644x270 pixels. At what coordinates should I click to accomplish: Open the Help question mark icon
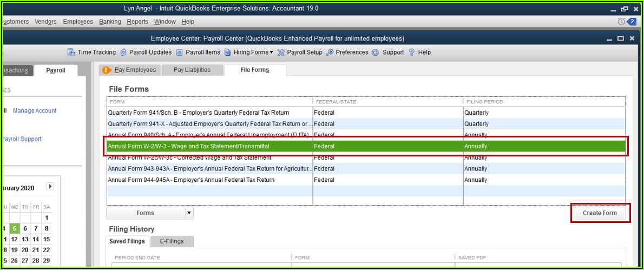click(412, 52)
